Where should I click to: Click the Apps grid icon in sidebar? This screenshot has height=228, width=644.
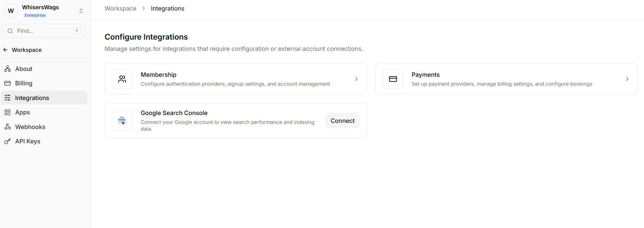coord(7,112)
